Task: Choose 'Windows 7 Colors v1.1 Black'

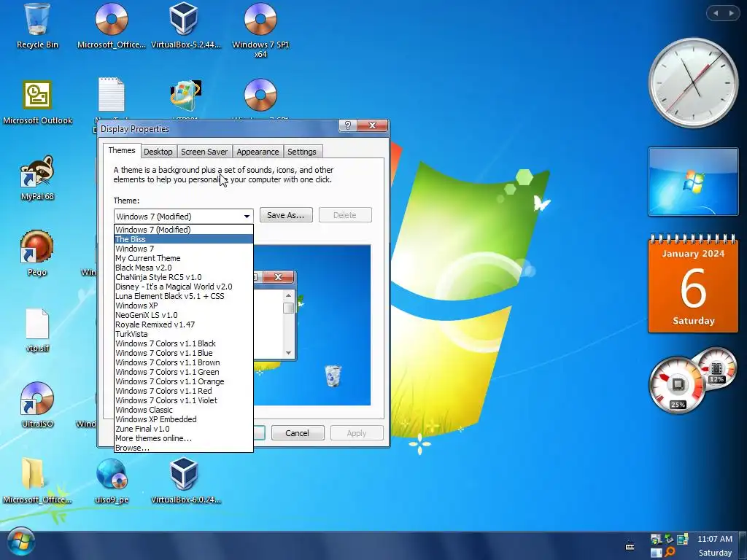Action: 183,343
